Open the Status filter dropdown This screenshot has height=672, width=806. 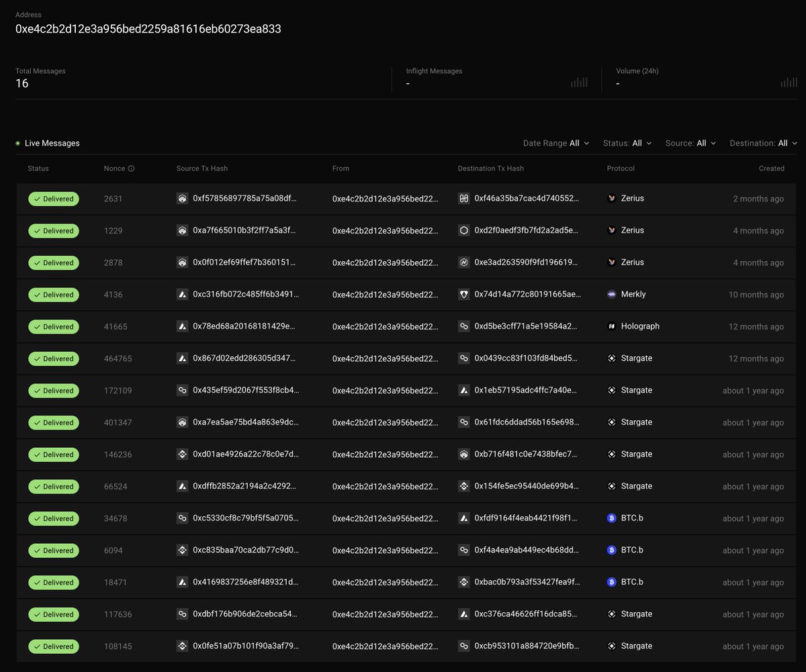pos(627,143)
